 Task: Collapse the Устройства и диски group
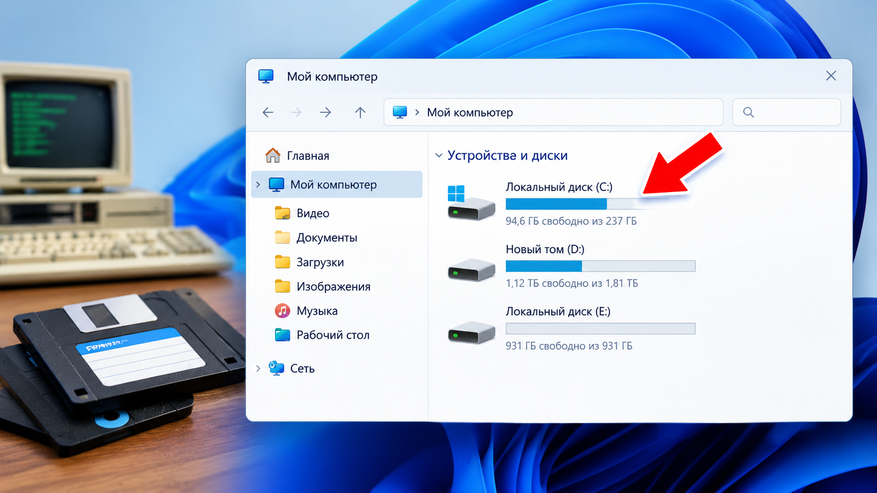(439, 156)
